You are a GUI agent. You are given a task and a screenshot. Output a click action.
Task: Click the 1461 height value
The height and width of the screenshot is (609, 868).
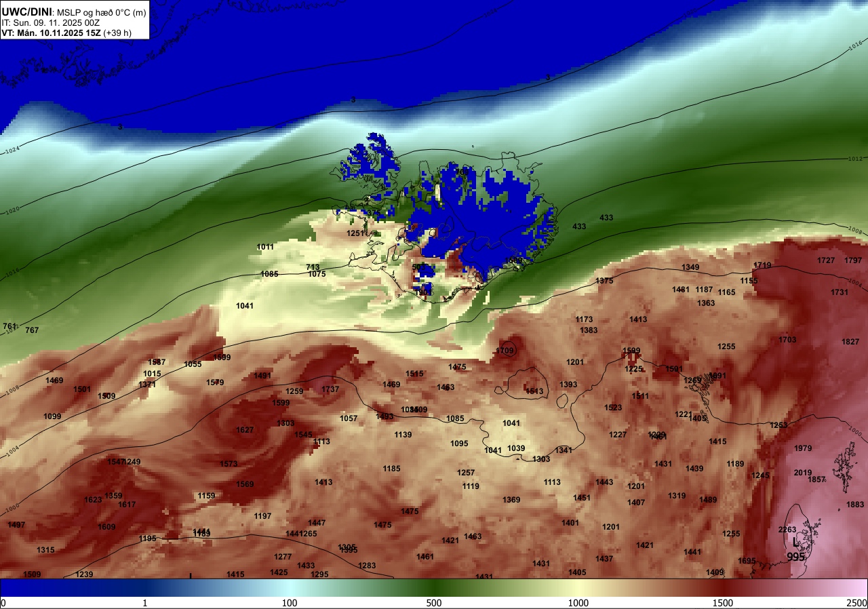coord(425,557)
